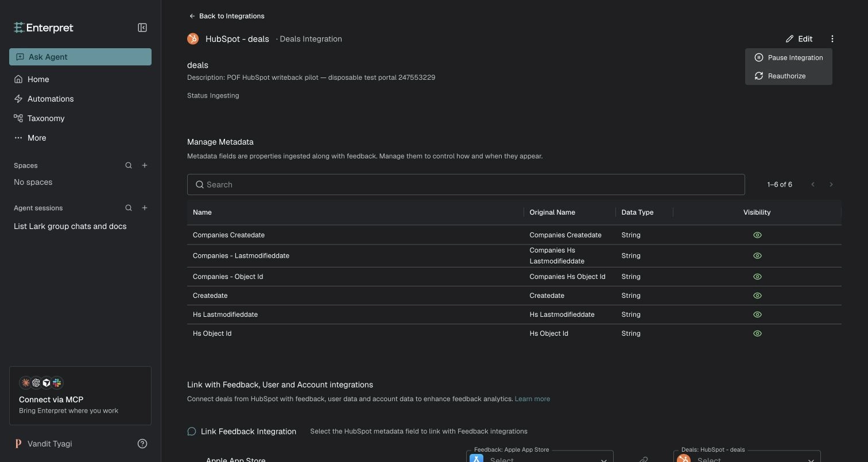Toggle visibility for Hs Object Id
The height and width of the screenshot is (462, 868).
(x=757, y=333)
